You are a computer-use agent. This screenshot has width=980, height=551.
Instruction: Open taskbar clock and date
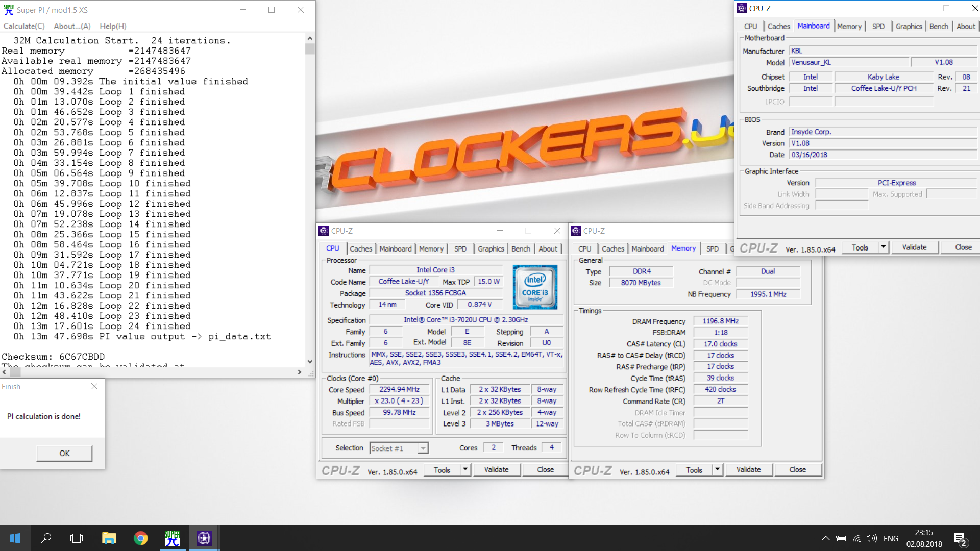[x=924, y=538]
